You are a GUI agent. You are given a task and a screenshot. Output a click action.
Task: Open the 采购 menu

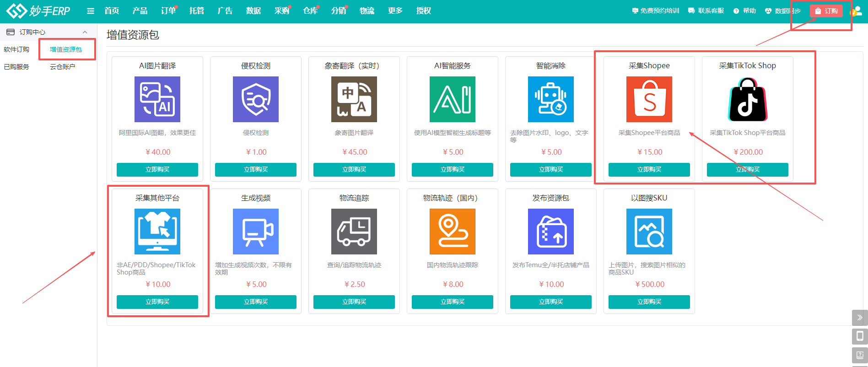click(x=282, y=11)
